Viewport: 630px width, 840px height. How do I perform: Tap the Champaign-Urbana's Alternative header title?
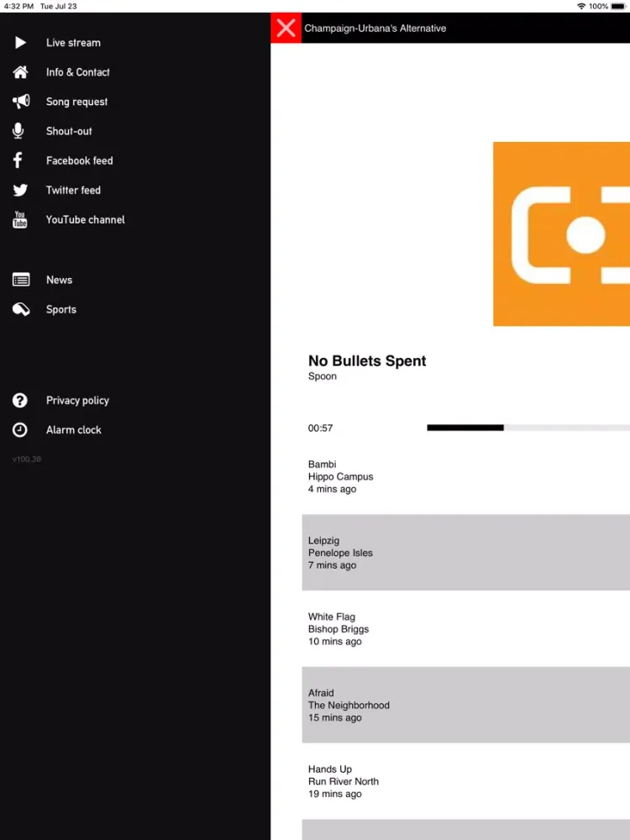(x=375, y=29)
